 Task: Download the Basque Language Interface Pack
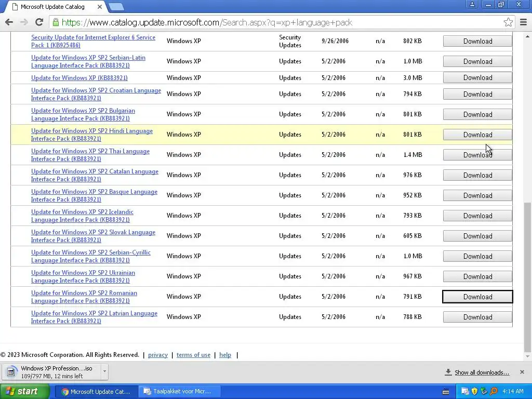(x=477, y=196)
